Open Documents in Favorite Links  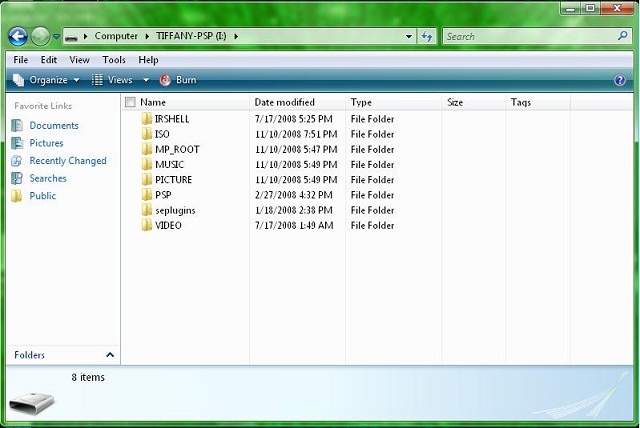click(x=53, y=126)
